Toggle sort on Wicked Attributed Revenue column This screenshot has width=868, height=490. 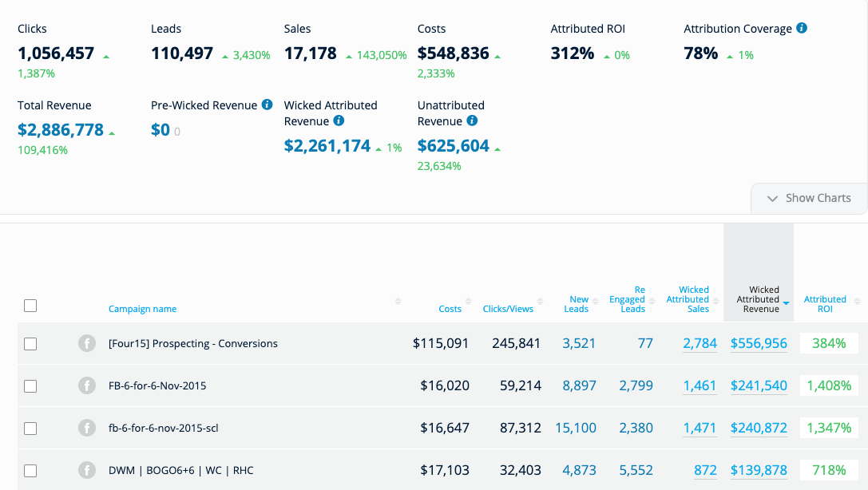point(758,299)
